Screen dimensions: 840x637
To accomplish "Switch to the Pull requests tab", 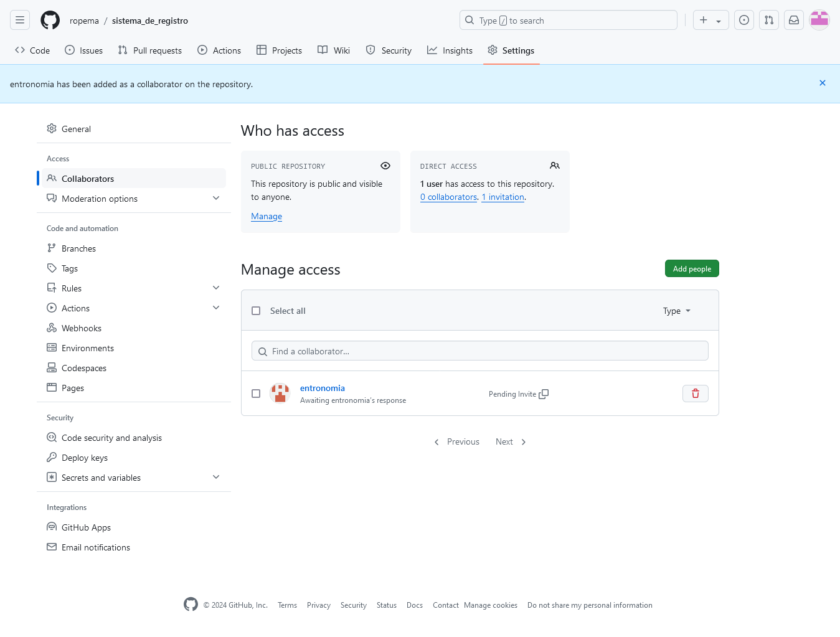I will pos(150,50).
